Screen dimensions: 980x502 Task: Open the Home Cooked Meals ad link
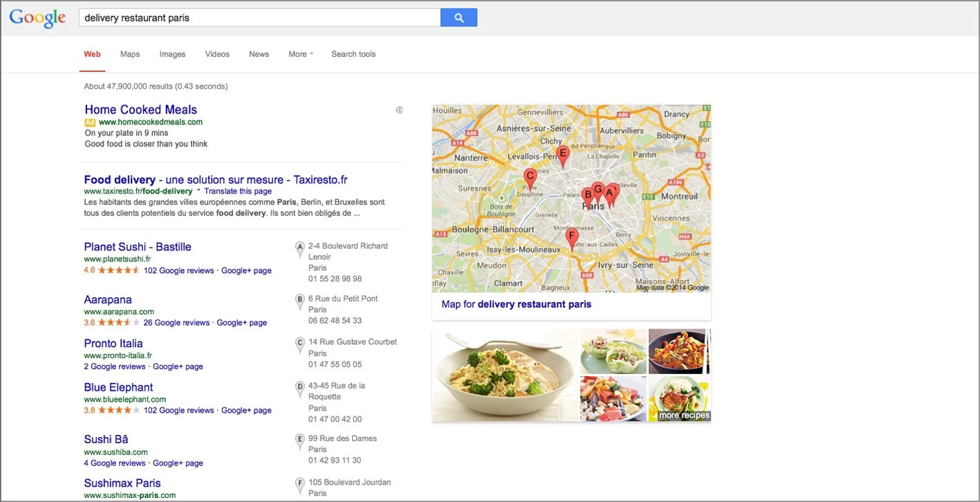[140, 109]
